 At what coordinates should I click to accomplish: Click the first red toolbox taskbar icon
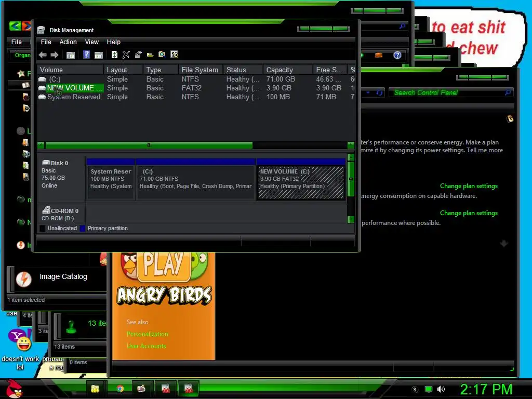pyautogui.click(x=166, y=389)
